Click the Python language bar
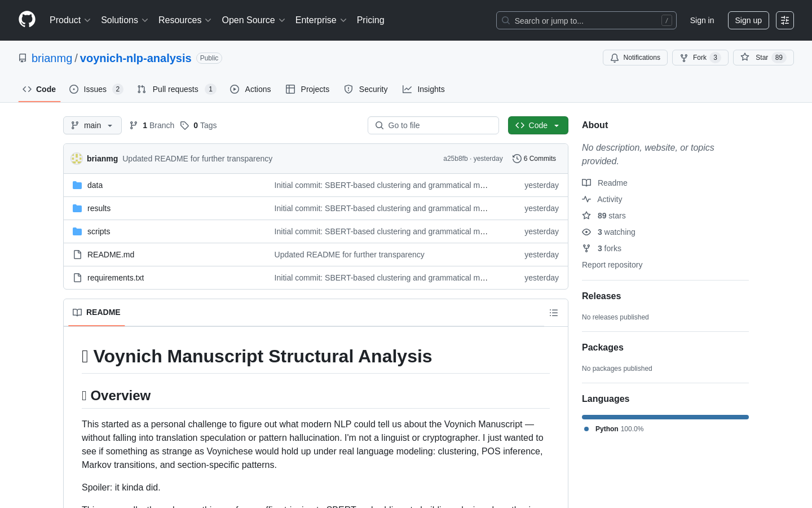812x508 pixels. 665,417
